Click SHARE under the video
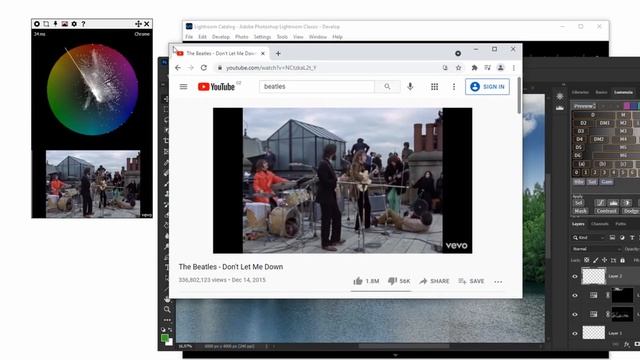Image resolution: width=640 pixels, height=360 pixels. pyautogui.click(x=434, y=281)
